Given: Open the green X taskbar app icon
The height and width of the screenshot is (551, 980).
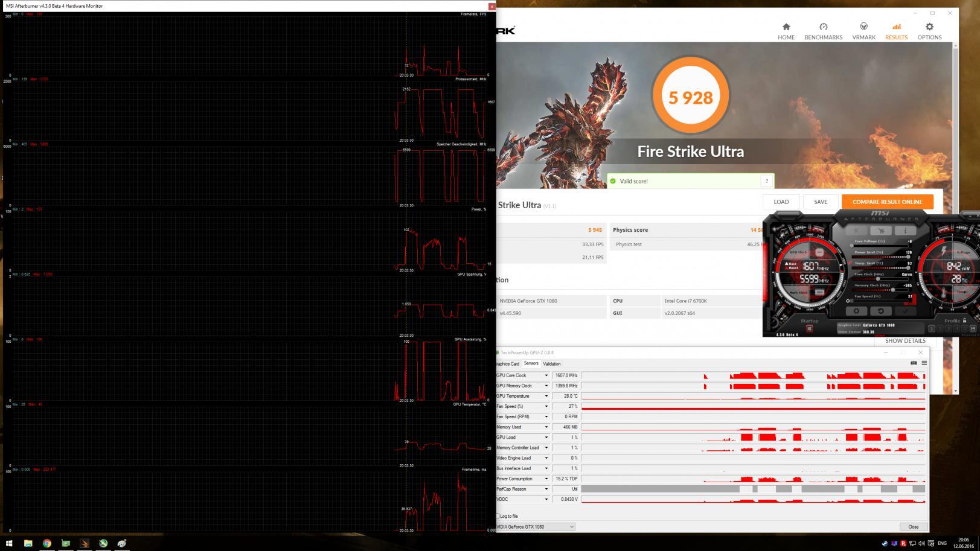Looking at the screenshot, I should [x=103, y=543].
